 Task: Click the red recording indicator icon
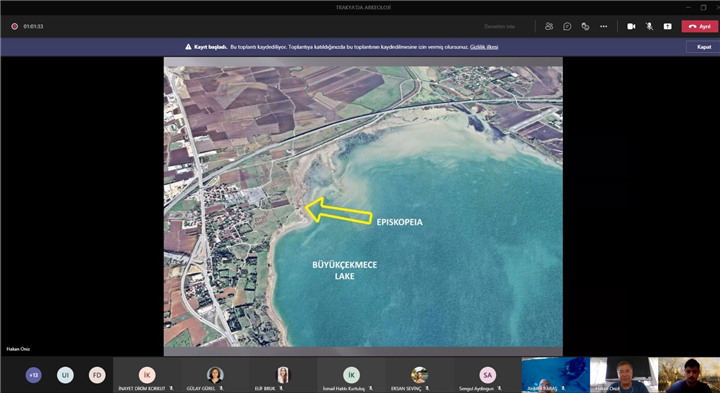14,27
